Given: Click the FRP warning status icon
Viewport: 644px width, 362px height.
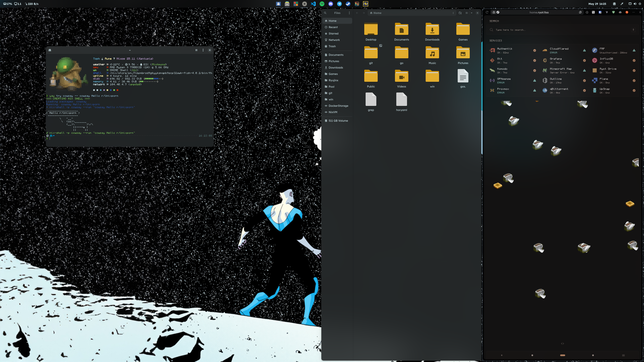Looking at the screenshot, I should point(634,50).
